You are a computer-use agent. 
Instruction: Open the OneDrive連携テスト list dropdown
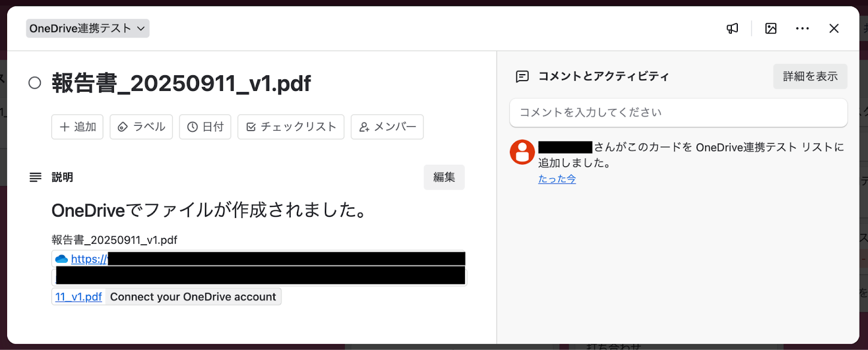point(87,28)
